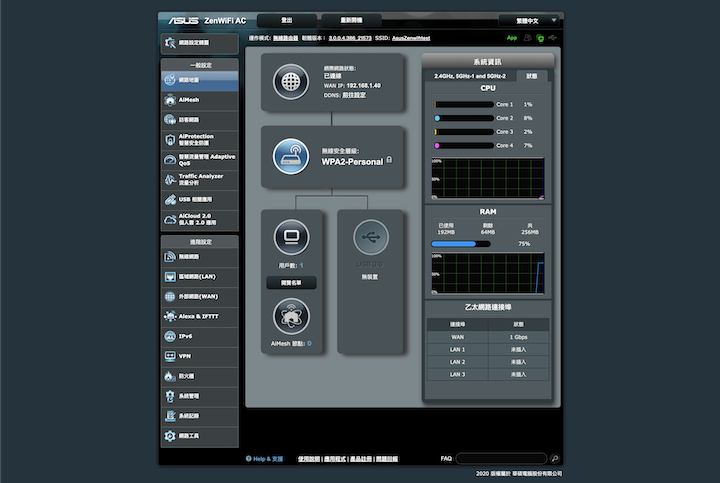
Task: Click the LAN 2 port row
Action: pyautogui.click(x=488, y=362)
